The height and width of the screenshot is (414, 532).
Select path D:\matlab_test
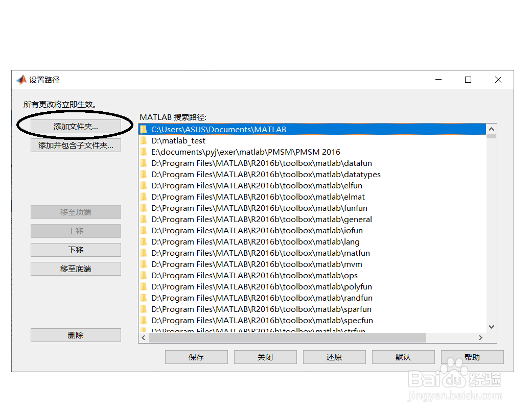(x=312, y=140)
